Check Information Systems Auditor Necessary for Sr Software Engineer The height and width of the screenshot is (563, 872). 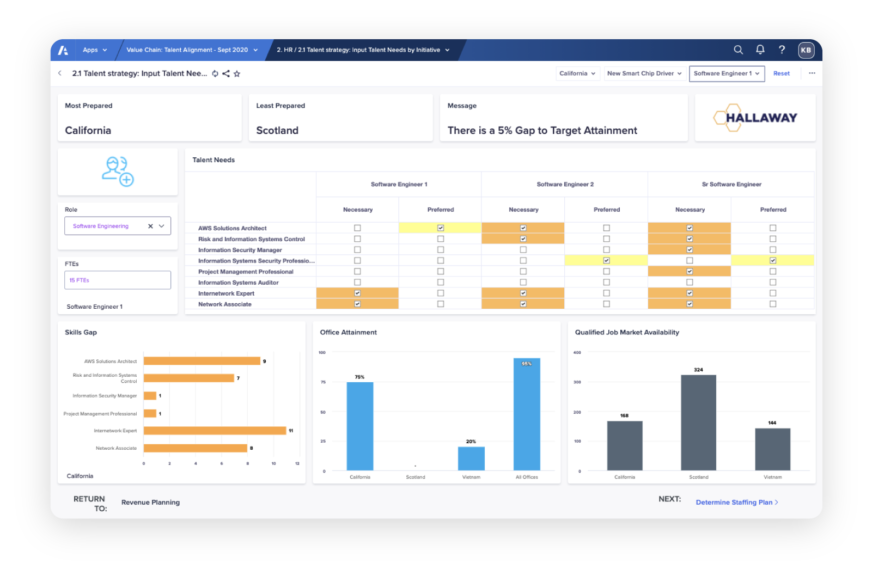pyautogui.click(x=689, y=282)
